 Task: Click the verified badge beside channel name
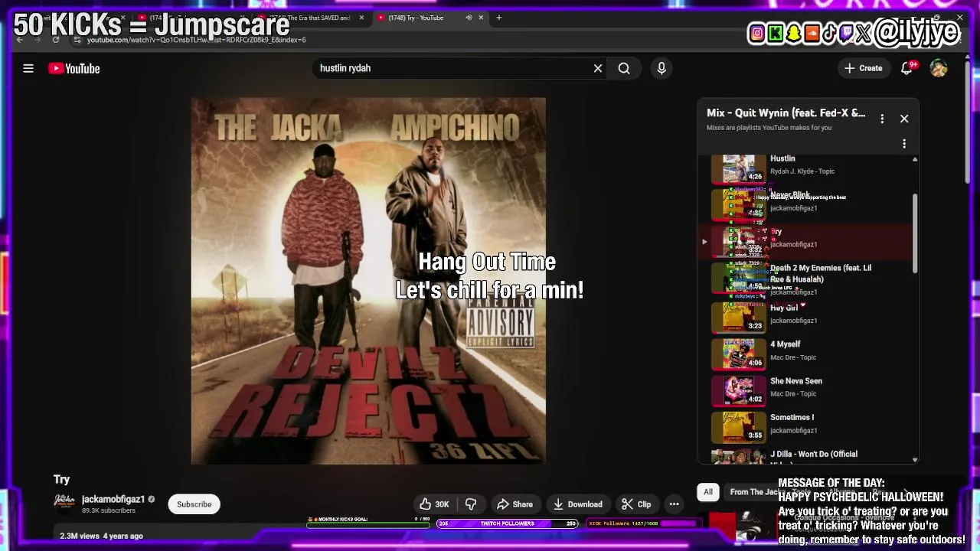point(151,499)
